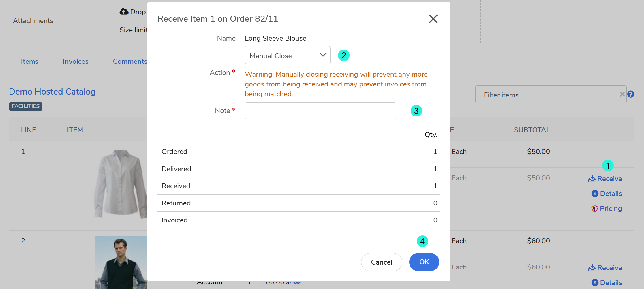Image resolution: width=644 pixels, height=289 pixels.
Task: Click the Receive icon for line 1
Action: (x=592, y=179)
